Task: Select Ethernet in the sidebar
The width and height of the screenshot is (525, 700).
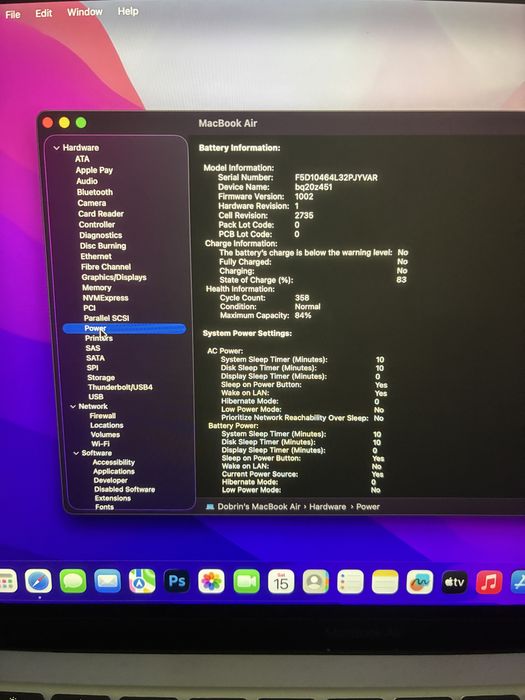Action: click(96, 256)
